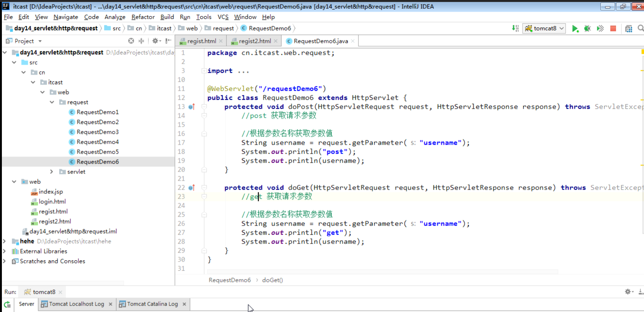
Task: Collapse the web folder in the project tree
Action: point(14,181)
